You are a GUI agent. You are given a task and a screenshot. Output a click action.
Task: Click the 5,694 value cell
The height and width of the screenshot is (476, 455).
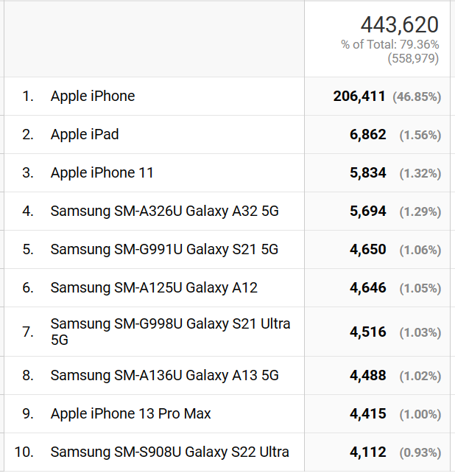[x=368, y=211]
